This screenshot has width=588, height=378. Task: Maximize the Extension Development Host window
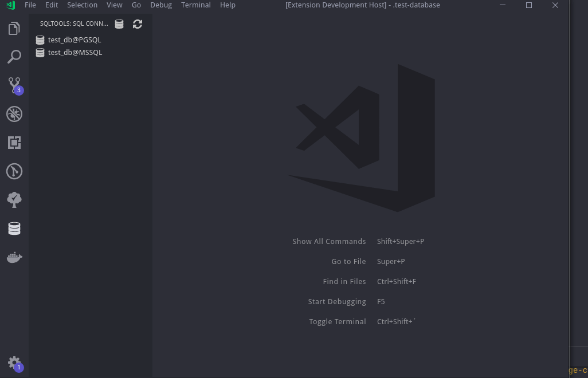(x=529, y=5)
